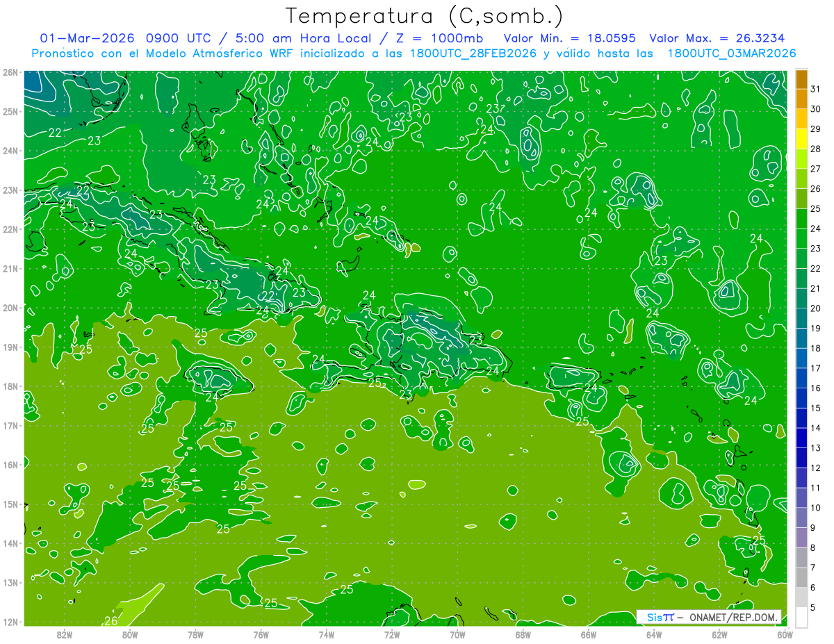Click the "74W" longitude axis label
The height and width of the screenshot is (644, 834).
coord(327,634)
